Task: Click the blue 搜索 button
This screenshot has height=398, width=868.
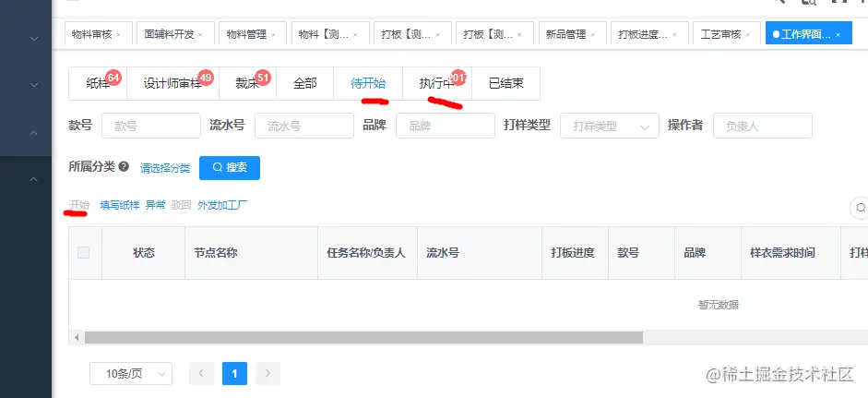Action: pos(230,167)
